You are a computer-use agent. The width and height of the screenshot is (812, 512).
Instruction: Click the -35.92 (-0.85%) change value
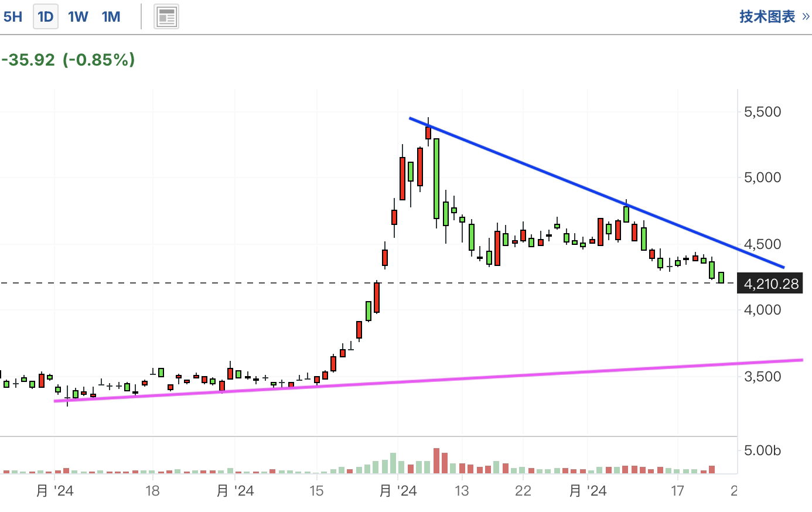[x=68, y=60]
